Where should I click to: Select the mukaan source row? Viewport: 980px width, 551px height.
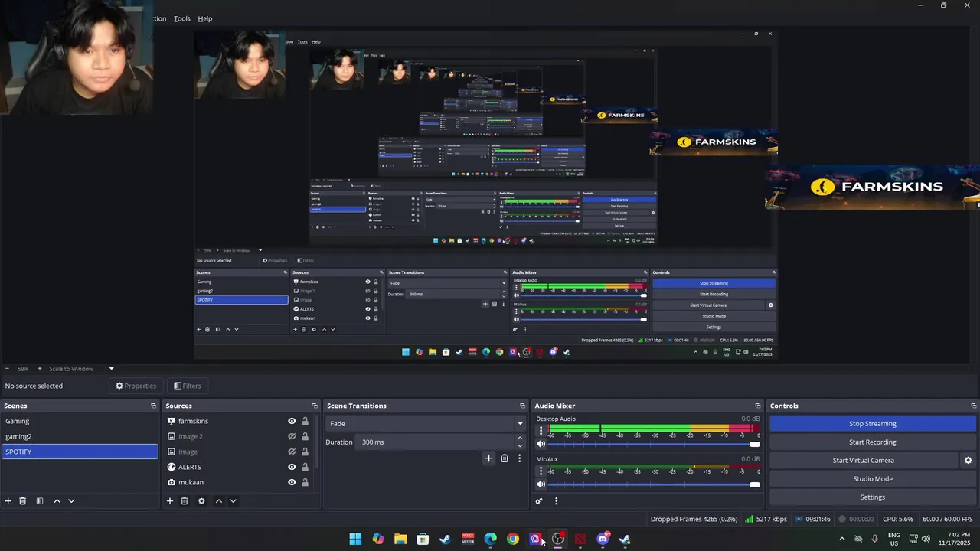click(238, 482)
